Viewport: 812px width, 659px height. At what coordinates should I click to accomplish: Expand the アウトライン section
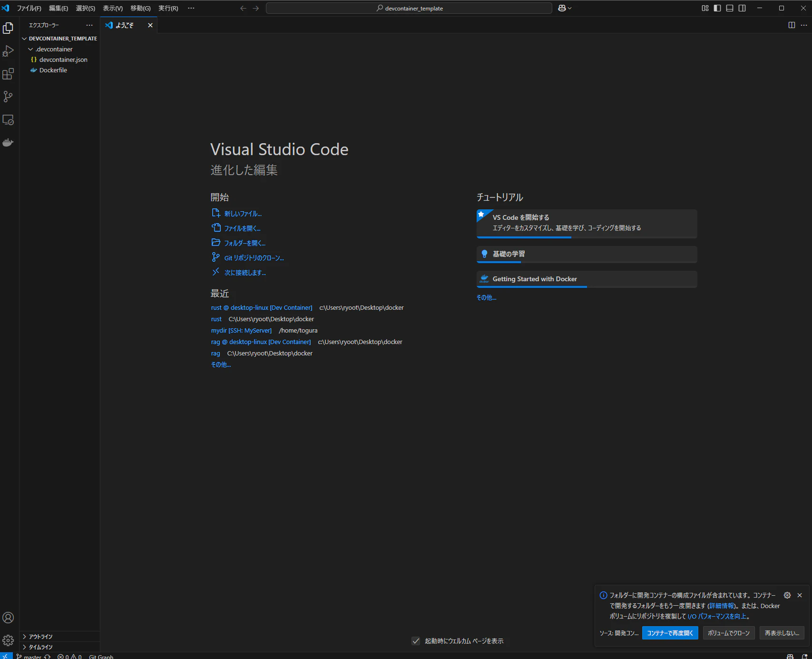pyautogui.click(x=60, y=637)
